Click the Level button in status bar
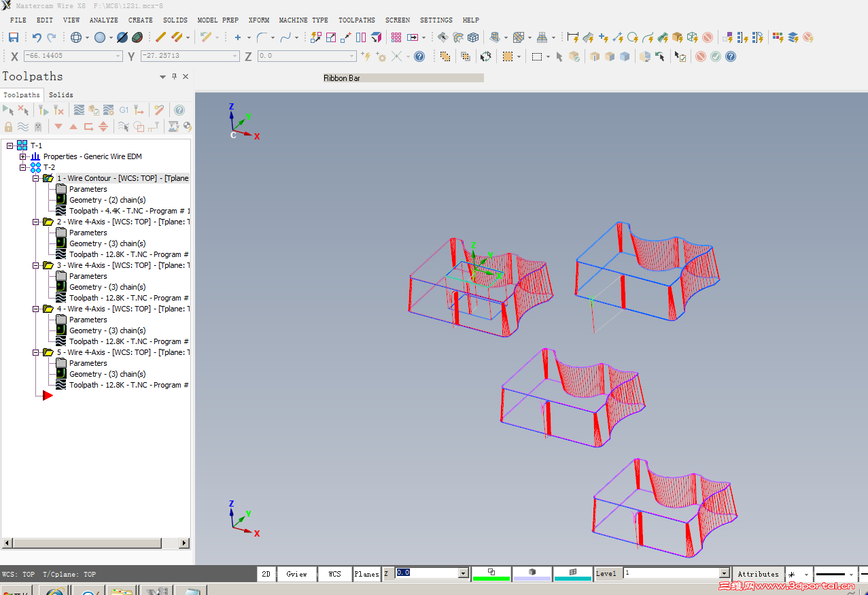The height and width of the screenshot is (595, 868). coord(606,574)
